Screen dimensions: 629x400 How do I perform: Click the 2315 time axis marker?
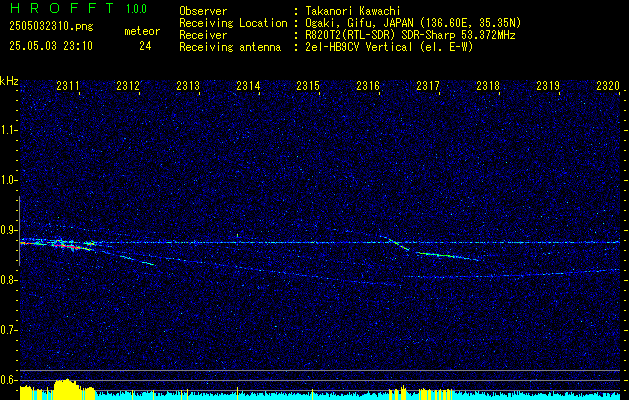tap(308, 85)
